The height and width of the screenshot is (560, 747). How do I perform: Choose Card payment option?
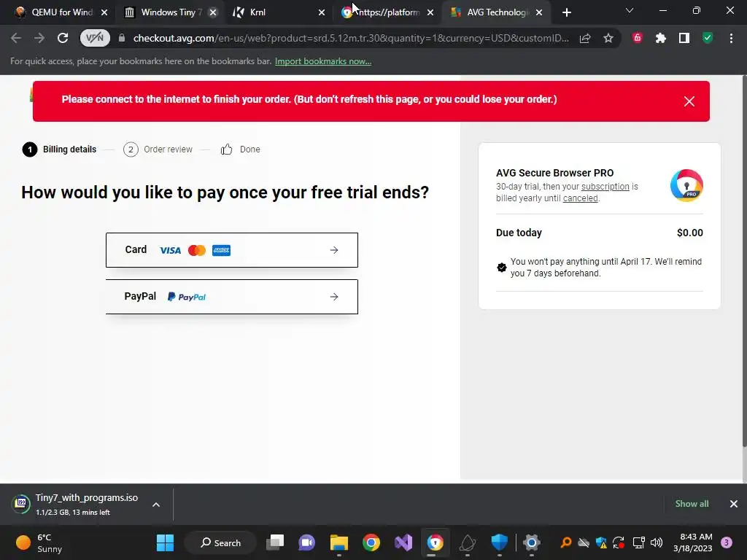[x=231, y=250]
